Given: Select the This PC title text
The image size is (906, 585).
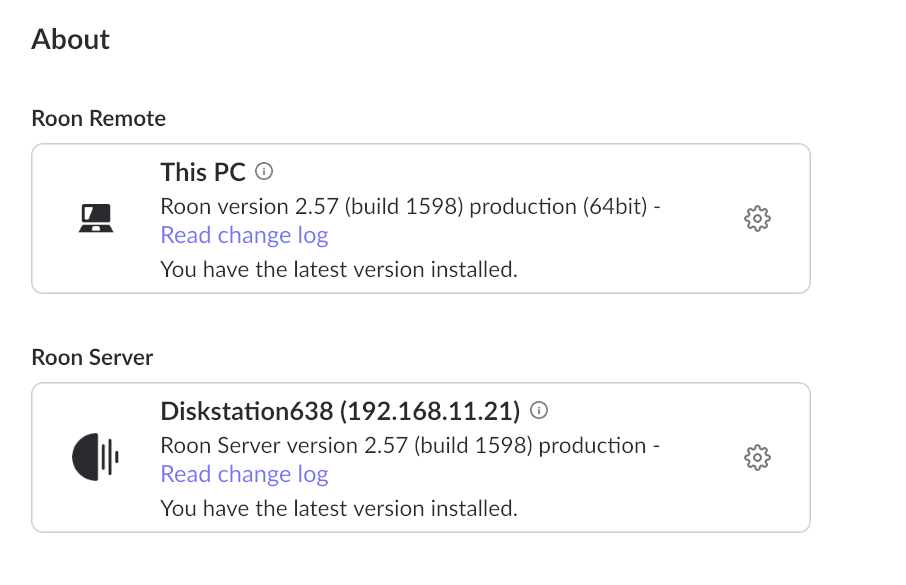Looking at the screenshot, I should pyautogui.click(x=203, y=172).
